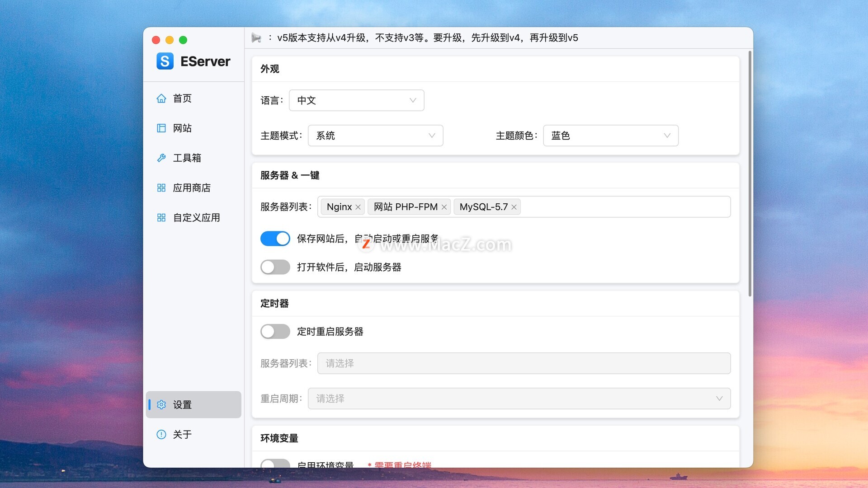The image size is (868, 488).
Task: Click the home icon in sidebar
Action: pos(161,99)
